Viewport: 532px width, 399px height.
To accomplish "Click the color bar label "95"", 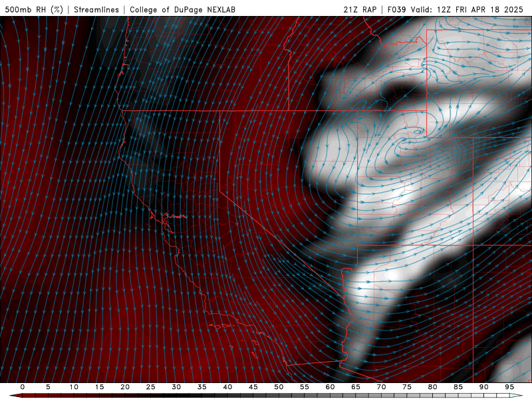I will pos(509,387).
